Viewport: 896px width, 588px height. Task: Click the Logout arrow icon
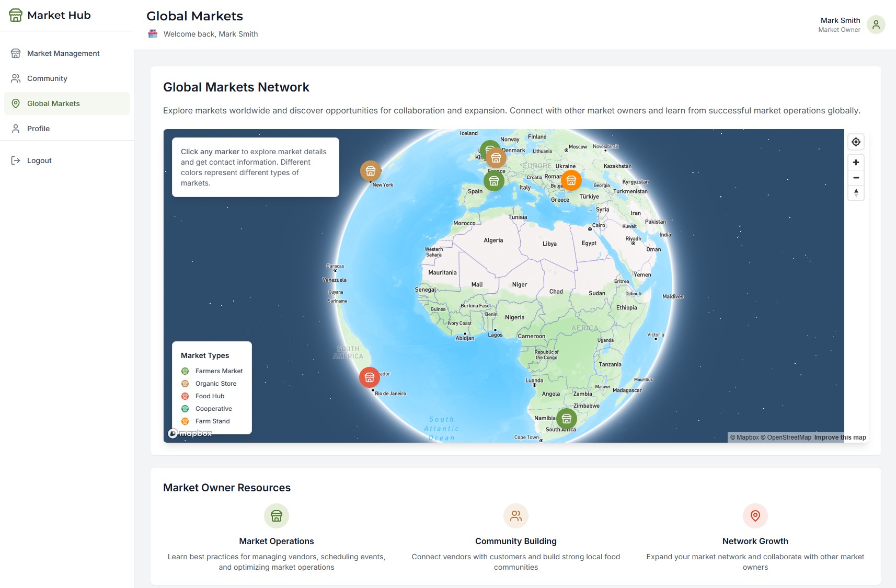point(15,160)
